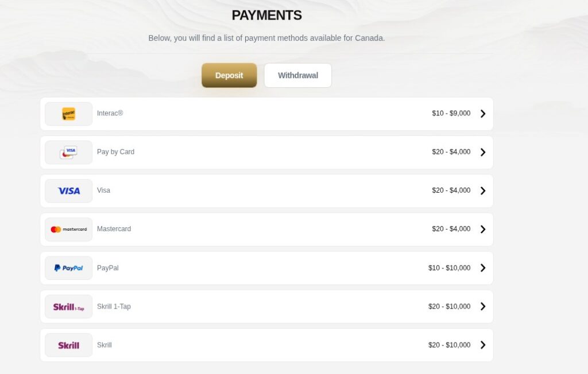Click the Interac logo icon

pos(69,114)
